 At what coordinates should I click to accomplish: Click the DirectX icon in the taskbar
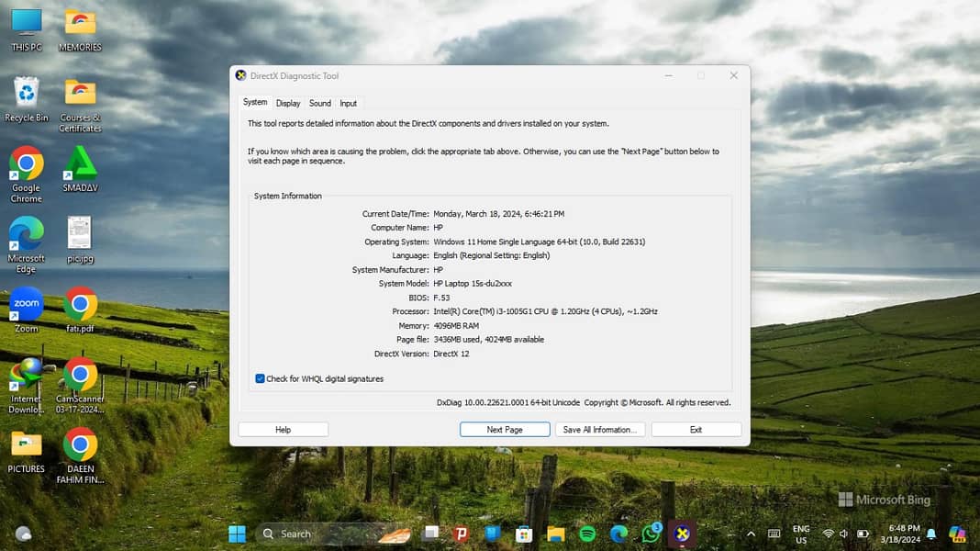(682, 534)
